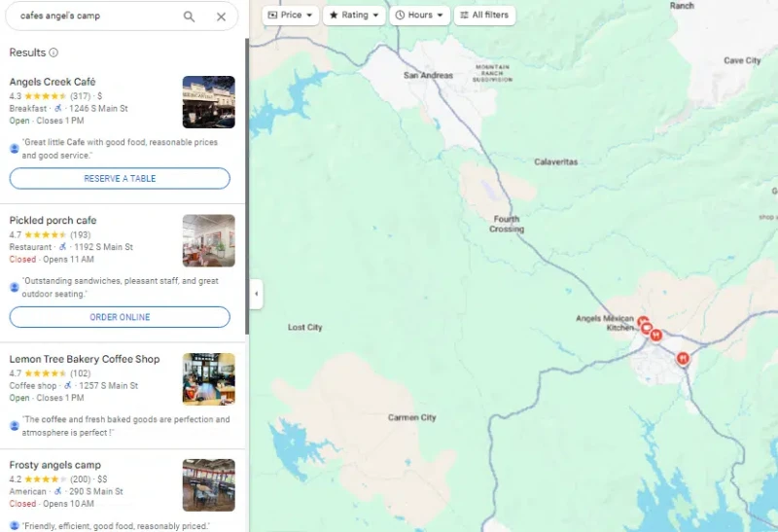778x532 pixels.
Task: Click reviewer avatar by 'Outstanding sandwiches' review
Action: click(x=15, y=287)
